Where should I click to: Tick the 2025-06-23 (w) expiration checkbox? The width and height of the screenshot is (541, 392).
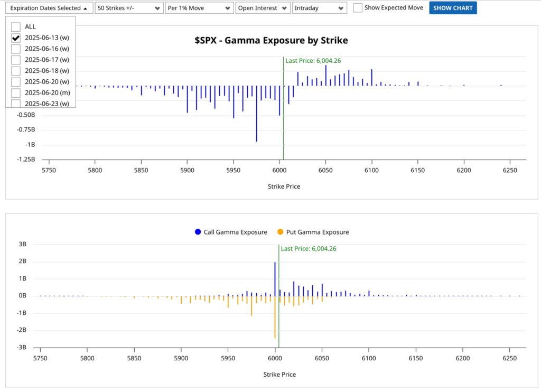(x=16, y=104)
